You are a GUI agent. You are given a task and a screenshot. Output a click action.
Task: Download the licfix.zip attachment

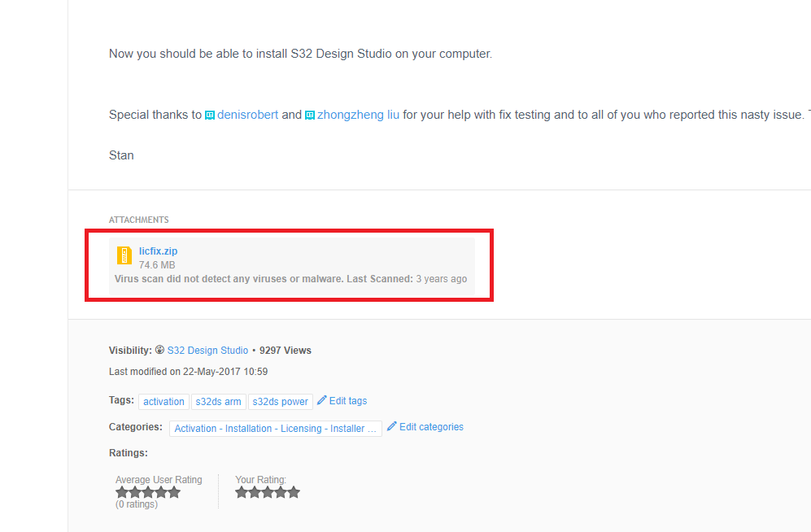point(158,251)
